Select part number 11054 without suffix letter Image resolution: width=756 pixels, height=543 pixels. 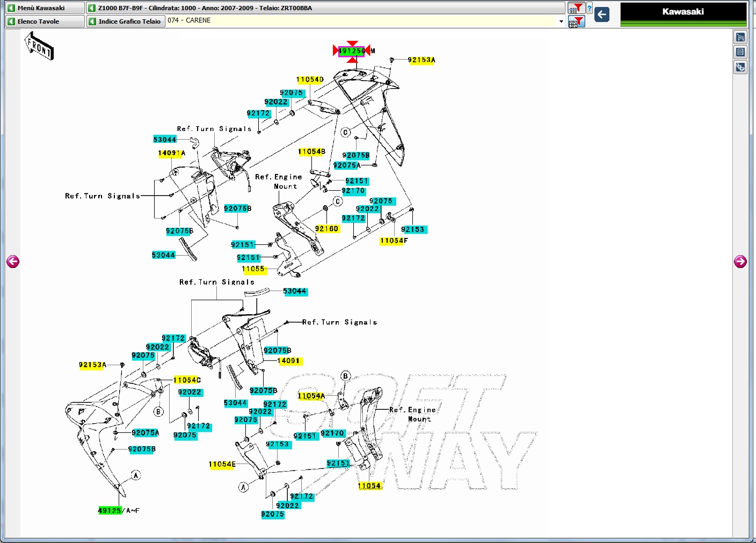coord(369,486)
